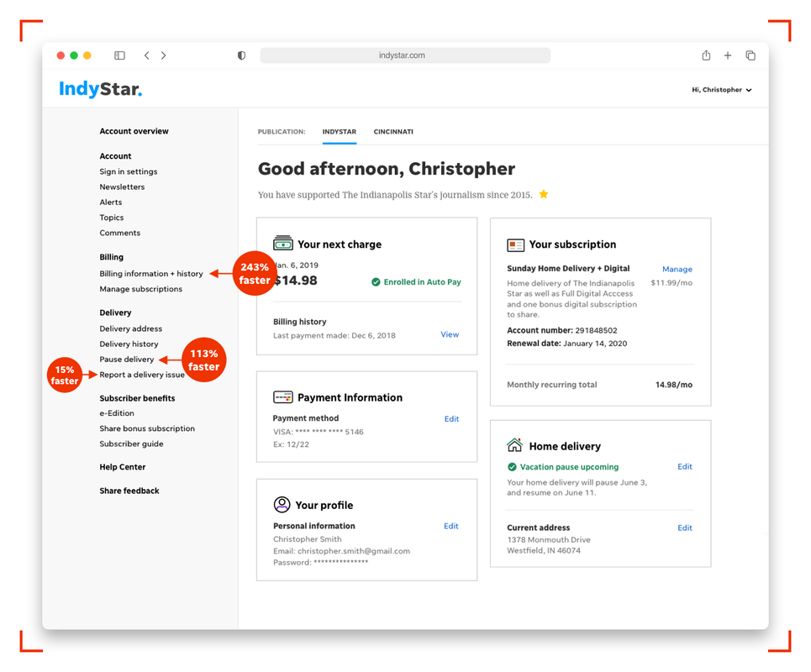
Task: Show the tab overview icon
Action: pos(750,55)
